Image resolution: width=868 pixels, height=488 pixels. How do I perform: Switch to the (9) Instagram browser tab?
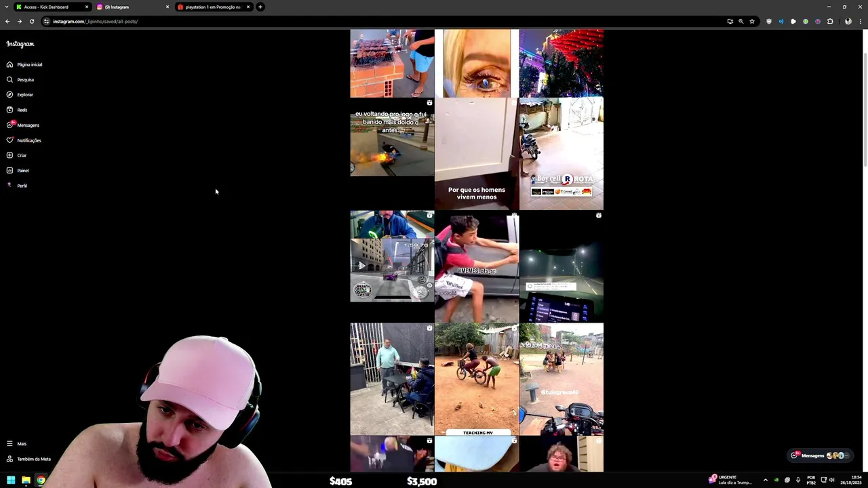133,7
